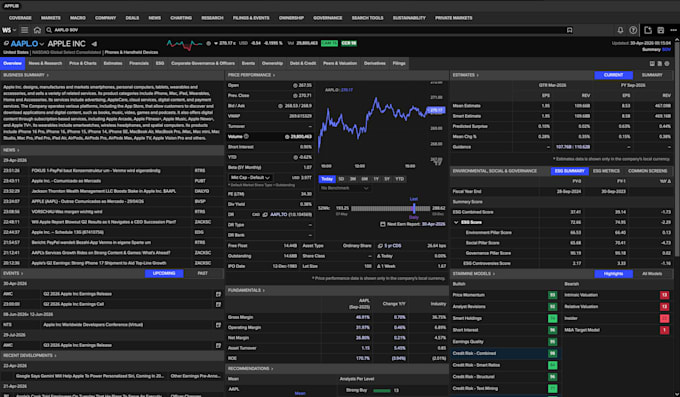
Task: Go to the Home icon
Action: pos(37,30)
